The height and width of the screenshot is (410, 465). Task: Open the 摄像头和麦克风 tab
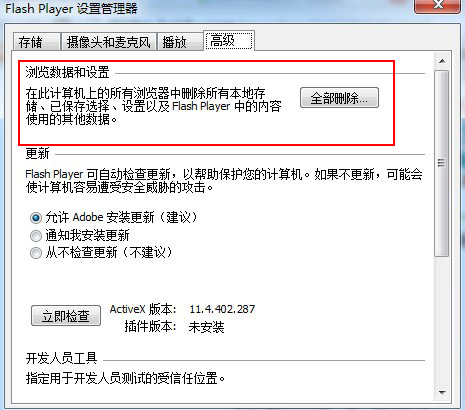[108, 42]
